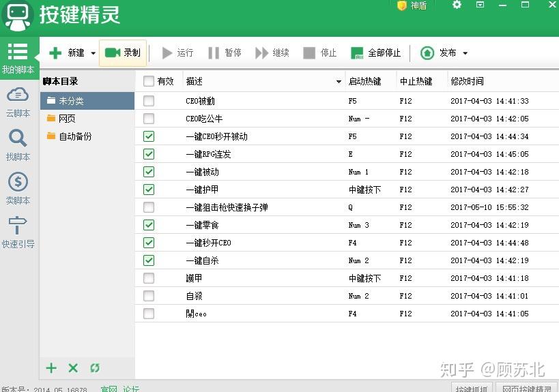Click the 2017-05-10 15:55:32 modified time
This screenshot has height=392, width=559.
click(489, 207)
